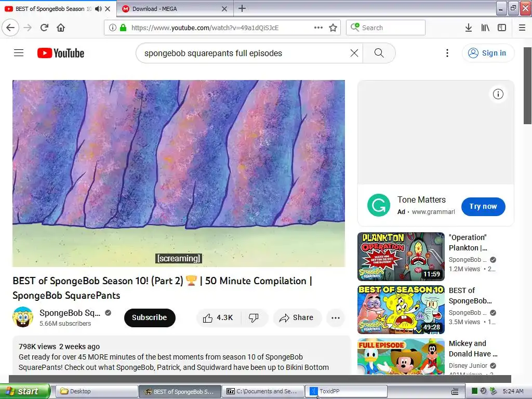Image resolution: width=532 pixels, height=399 pixels.
Task: Dislike the video with thumbs down
Action: (x=254, y=317)
